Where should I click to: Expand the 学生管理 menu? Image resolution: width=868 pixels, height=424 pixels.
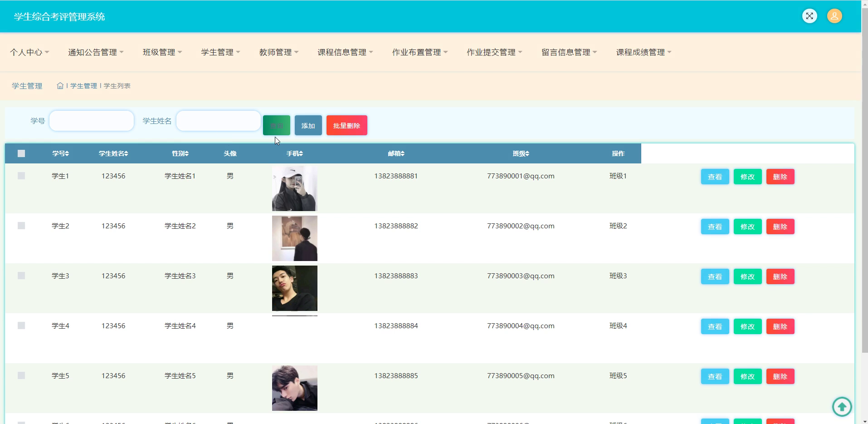pyautogui.click(x=220, y=52)
